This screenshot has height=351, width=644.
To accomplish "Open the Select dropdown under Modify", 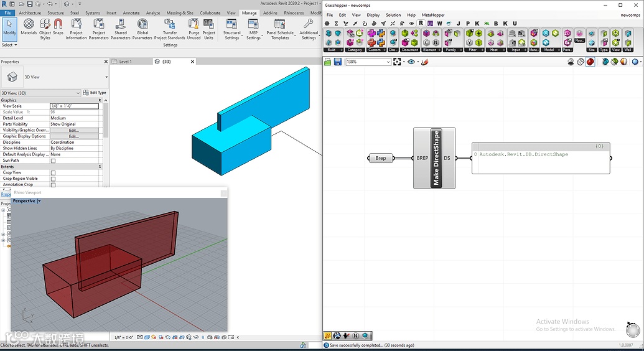I will (9, 45).
